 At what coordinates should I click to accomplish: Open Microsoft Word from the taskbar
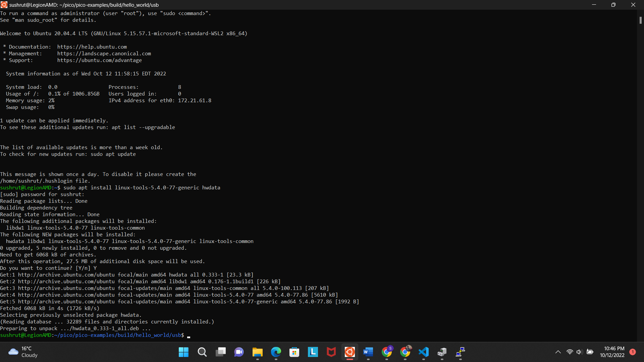pos(368,352)
